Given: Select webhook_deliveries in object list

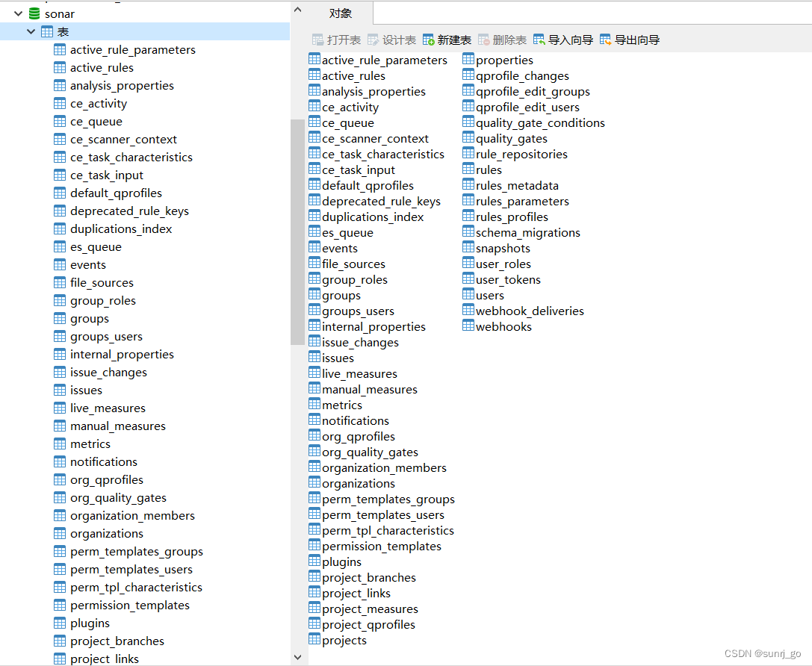Looking at the screenshot, I should tap(530, 311).
